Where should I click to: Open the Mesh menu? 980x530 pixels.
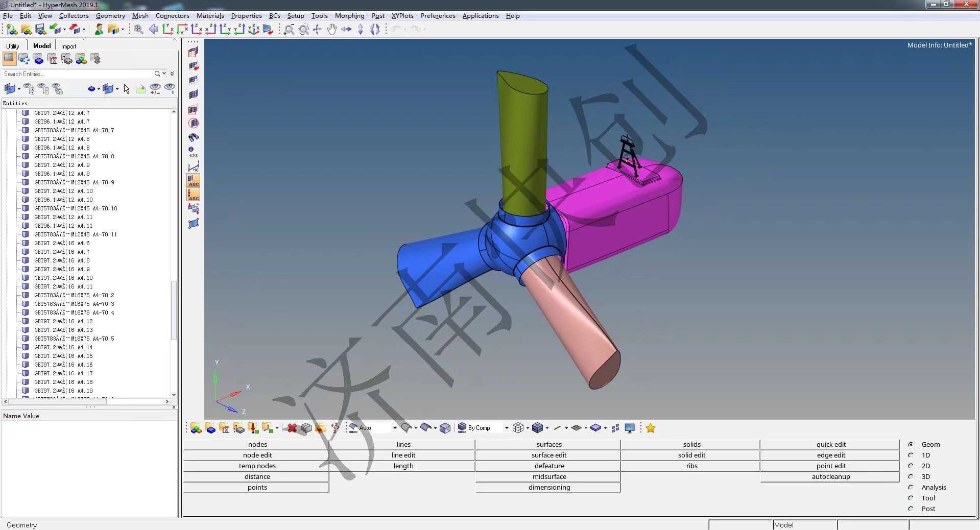click(x=140, y=16)
